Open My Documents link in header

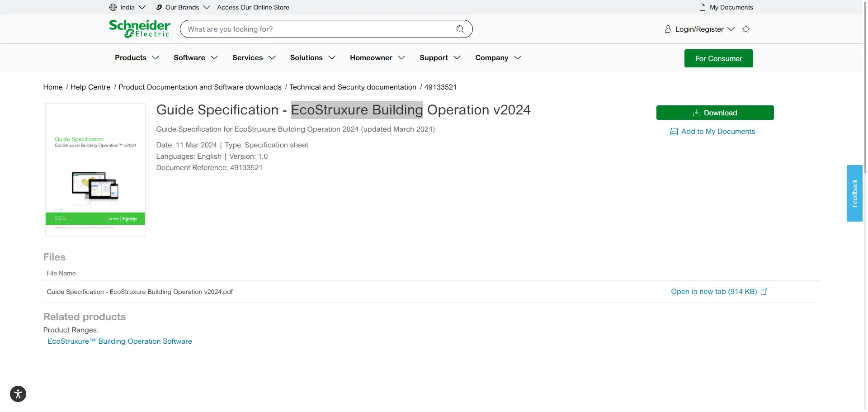click(731, 7)
